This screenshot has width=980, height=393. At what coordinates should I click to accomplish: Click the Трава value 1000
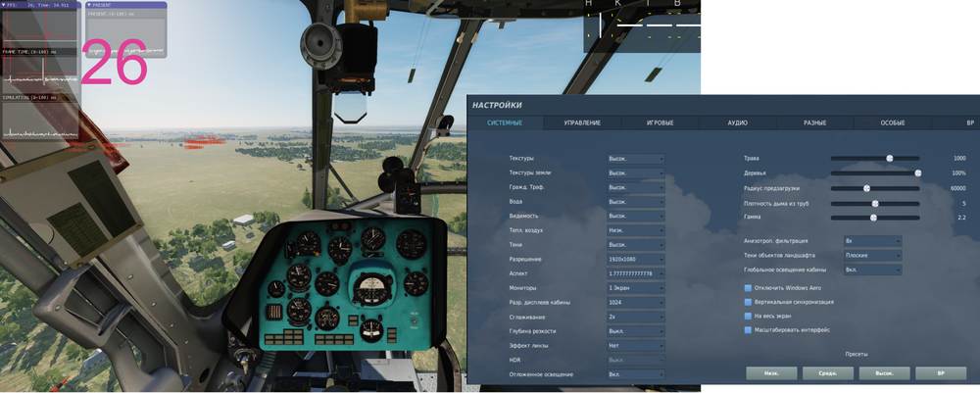[959, 159]
